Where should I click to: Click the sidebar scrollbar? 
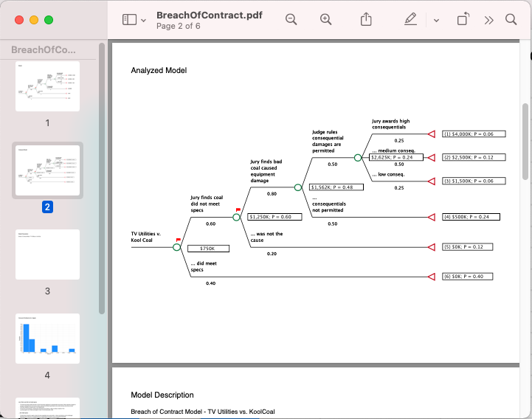click(x=102, y=179)
